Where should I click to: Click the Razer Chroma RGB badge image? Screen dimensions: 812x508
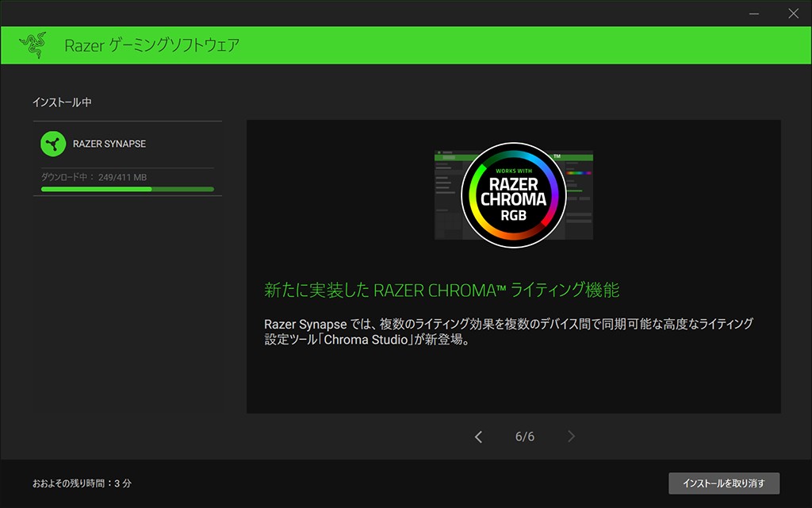pos(514,195)
